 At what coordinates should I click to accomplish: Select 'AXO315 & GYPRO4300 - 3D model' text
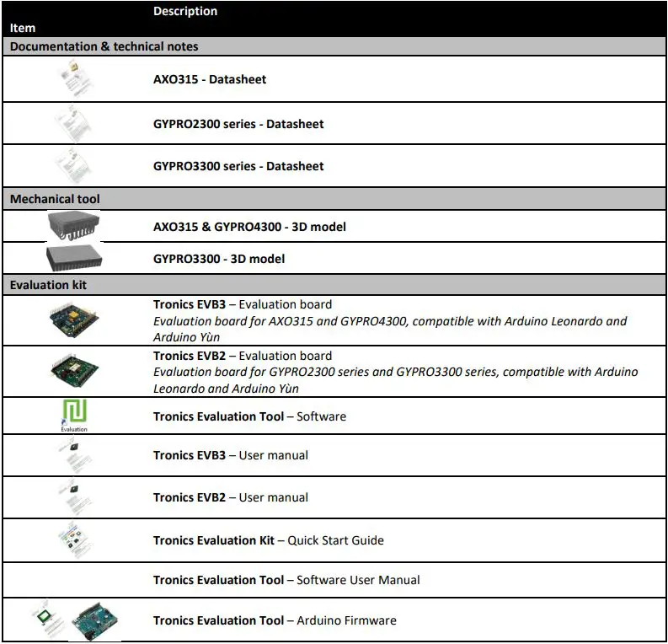tap(249, 227)
